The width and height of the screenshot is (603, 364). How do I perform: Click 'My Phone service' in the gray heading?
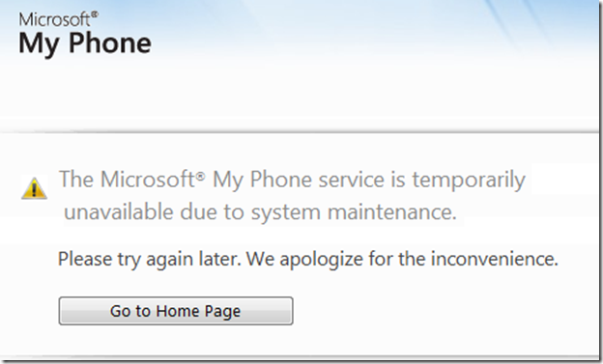[x=299, y=180]
